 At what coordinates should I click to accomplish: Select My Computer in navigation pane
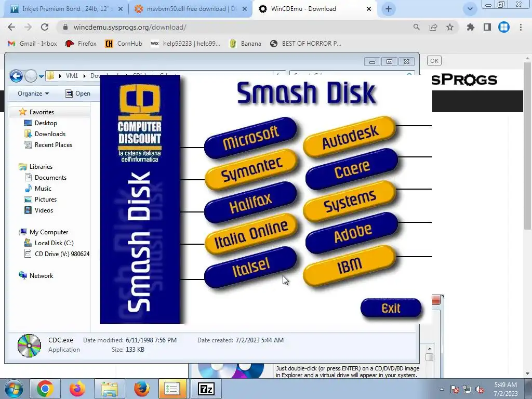click(x=48, y=232)
